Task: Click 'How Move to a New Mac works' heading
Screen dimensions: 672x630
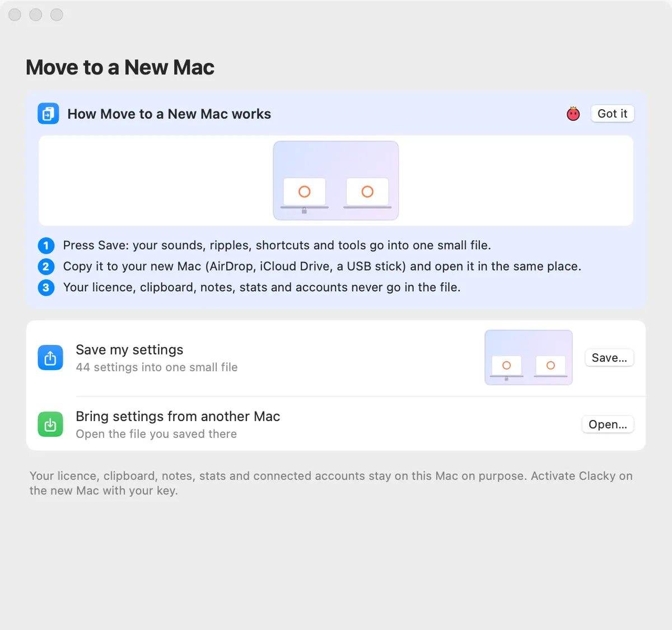Action: coord(169,114)
